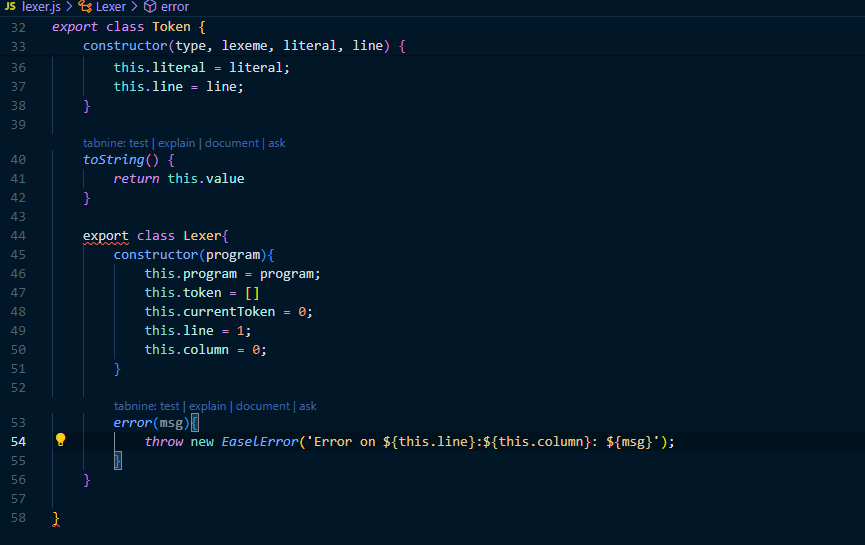Screen dimensions: 865x545
Task: Click tabnine "test" above toString method
Action: point(138,143)
